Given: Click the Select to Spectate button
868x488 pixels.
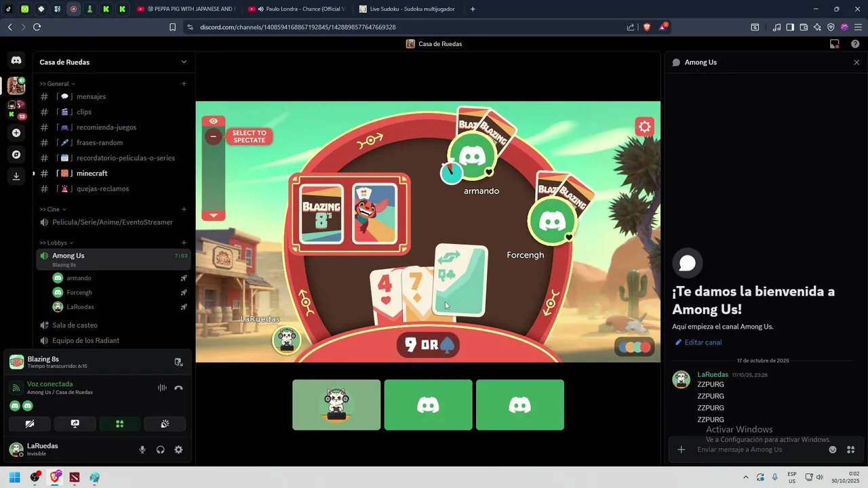Looking at the screenshot, I should coord(249,137).
